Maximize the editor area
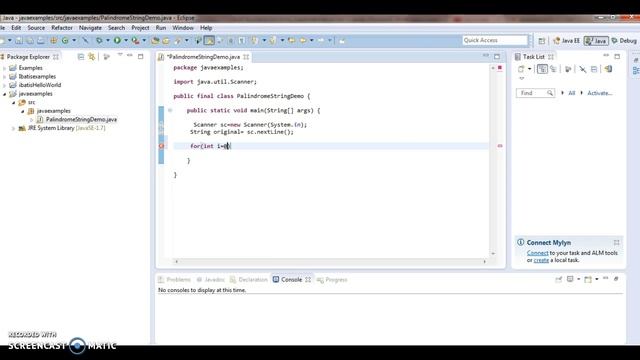Screen dimensions: 640x360 497,57
